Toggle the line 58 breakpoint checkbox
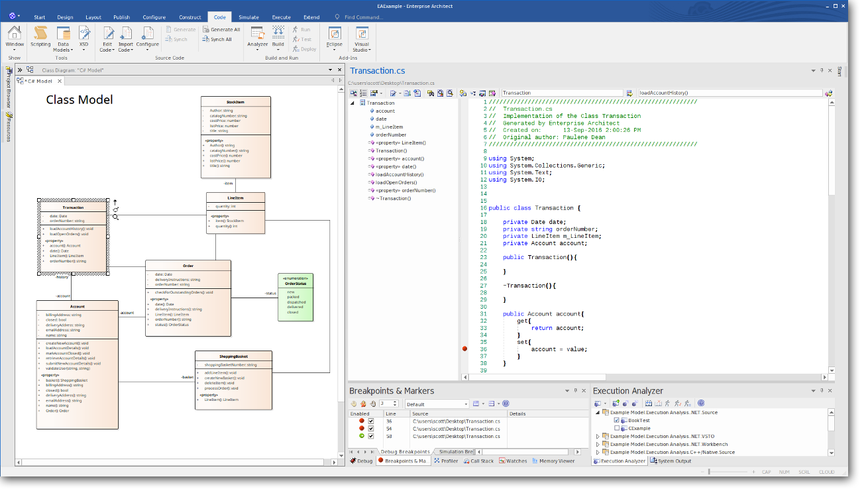 click(371, 436)
